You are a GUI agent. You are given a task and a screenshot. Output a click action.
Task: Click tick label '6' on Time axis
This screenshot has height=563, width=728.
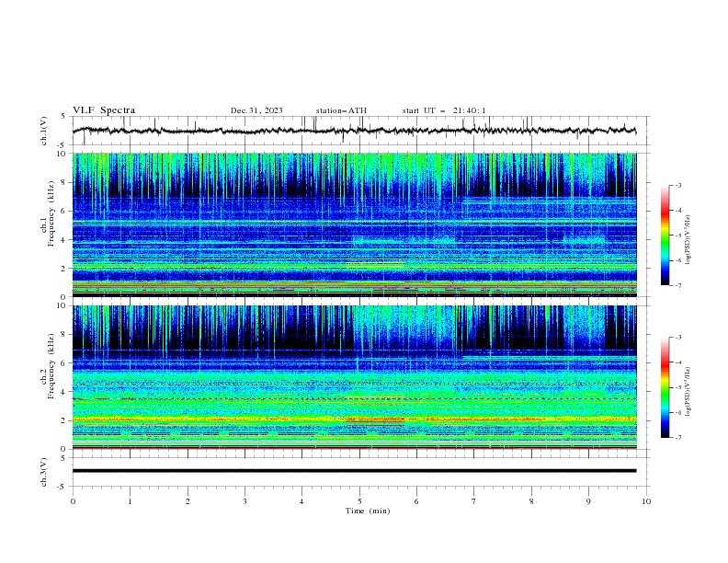pyautogui.click(x=416, y=501)
